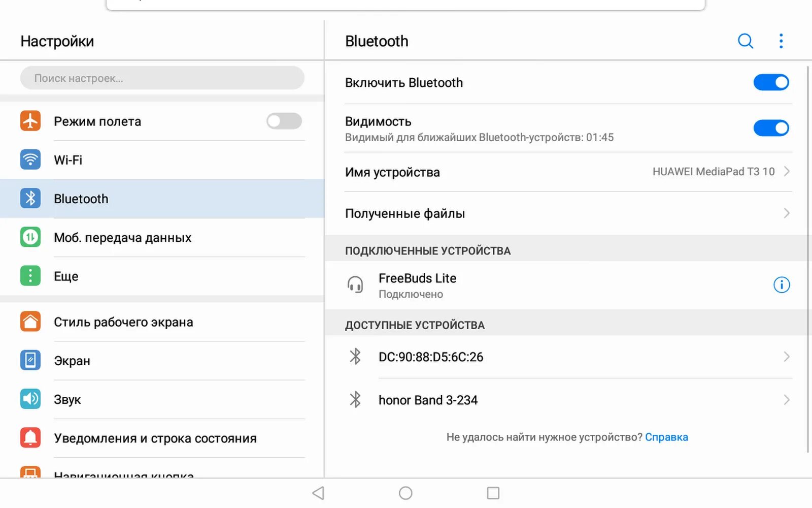Toggle Airplane mode (Режим полета) switch
The width and height of the screenshot is (812, 508).
(284, 121)
